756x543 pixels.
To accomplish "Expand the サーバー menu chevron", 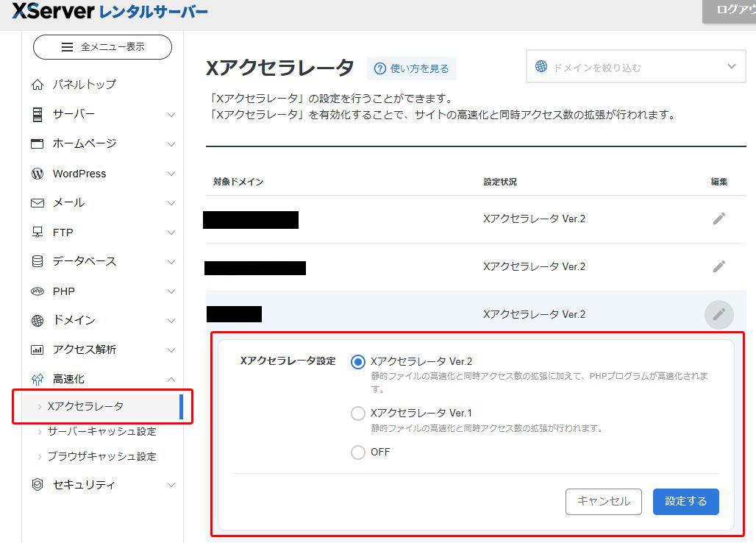I will 171,115.
